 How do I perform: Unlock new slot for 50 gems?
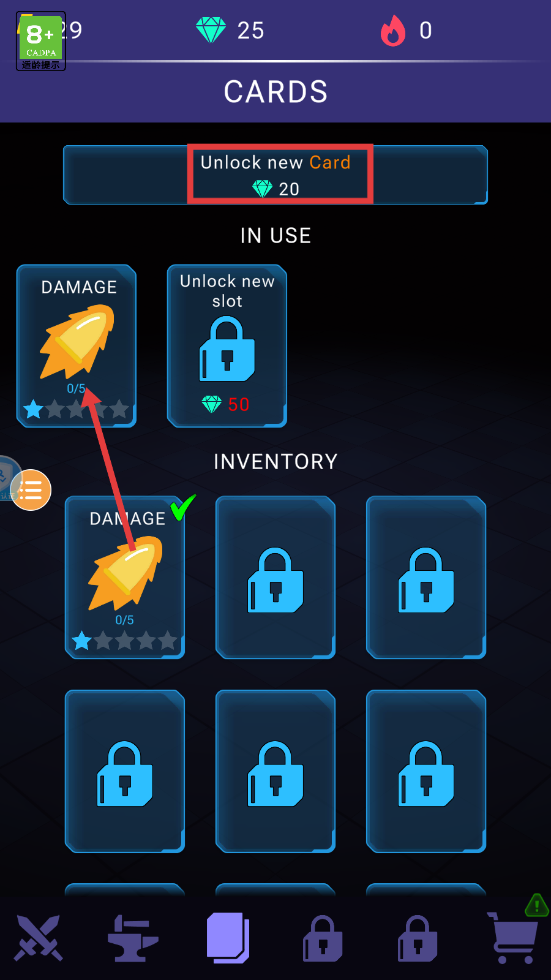[227, 346]
